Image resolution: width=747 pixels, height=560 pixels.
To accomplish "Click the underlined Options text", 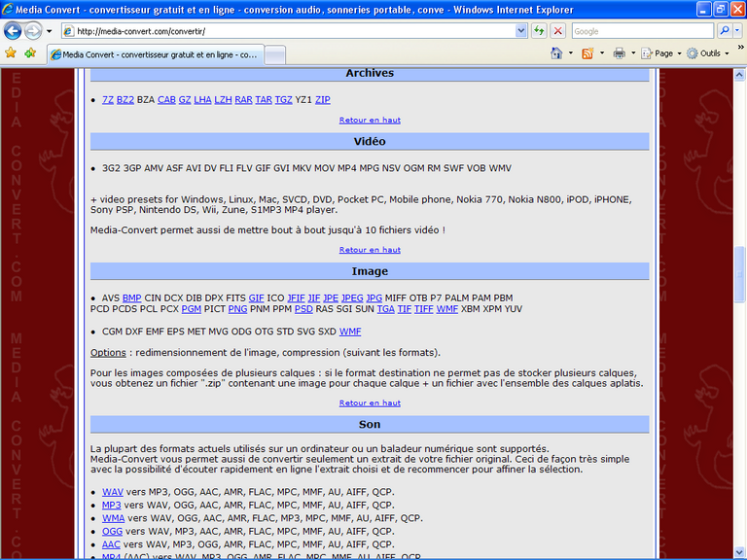I will (x=108, y=353).
